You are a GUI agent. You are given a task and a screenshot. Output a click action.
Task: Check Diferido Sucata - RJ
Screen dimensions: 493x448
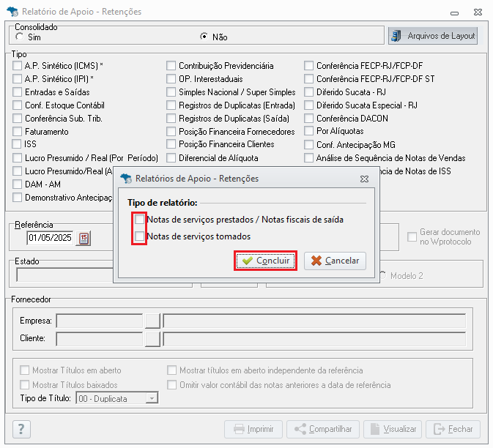[308, 92]
